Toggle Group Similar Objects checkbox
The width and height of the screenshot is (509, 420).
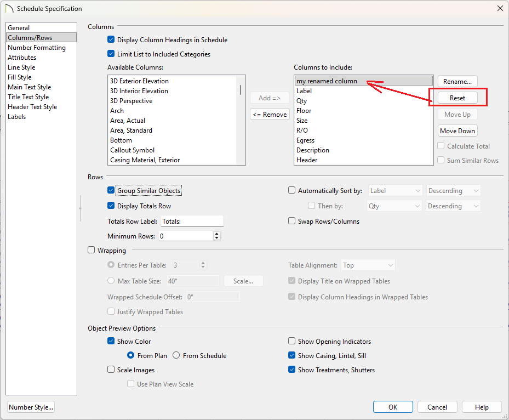click(111, 191)
